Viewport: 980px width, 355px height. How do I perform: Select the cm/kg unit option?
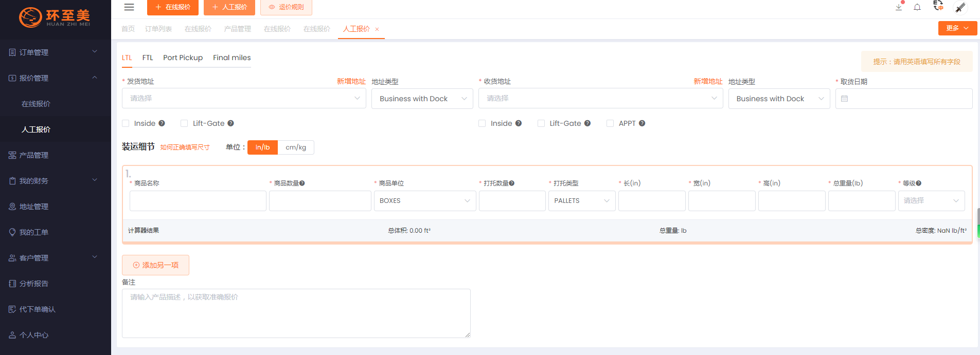tap(296, 147)
